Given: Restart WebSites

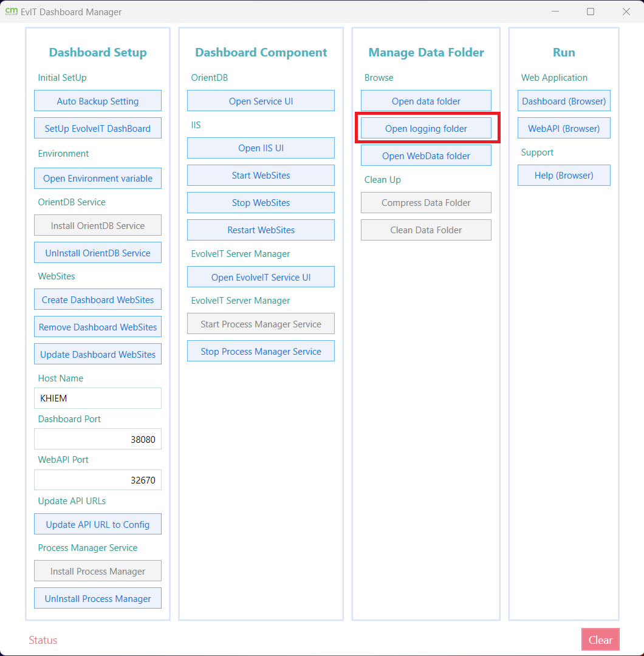Looking at the screenshot, I should [x=261, y=230].
